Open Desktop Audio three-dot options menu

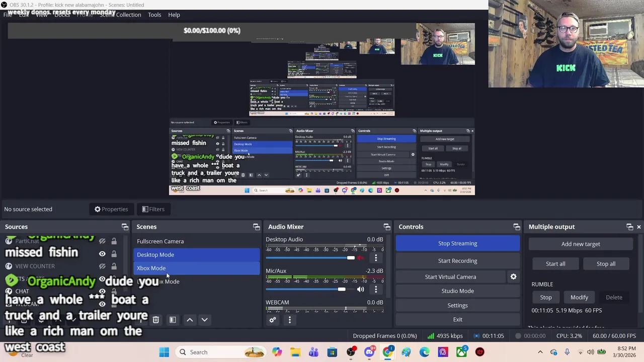[376, 258]
